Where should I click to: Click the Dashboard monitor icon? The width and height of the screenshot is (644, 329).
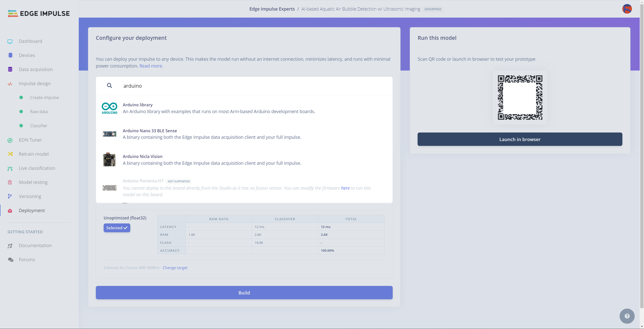(10, 41)
